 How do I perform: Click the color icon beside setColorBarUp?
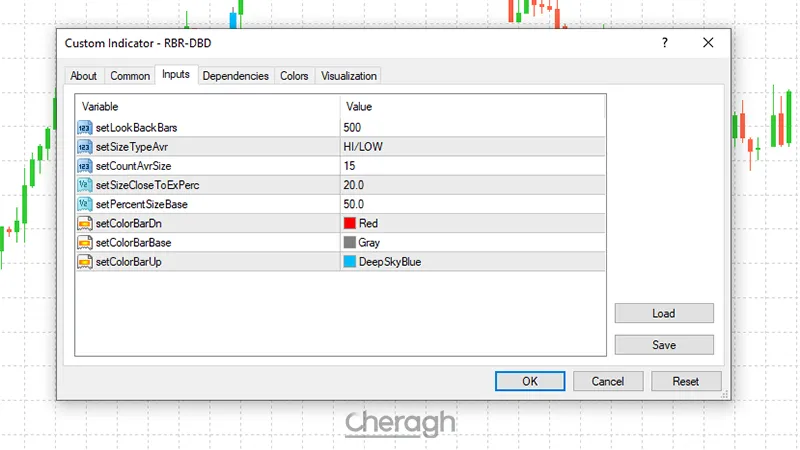click(x=85, y=261)
